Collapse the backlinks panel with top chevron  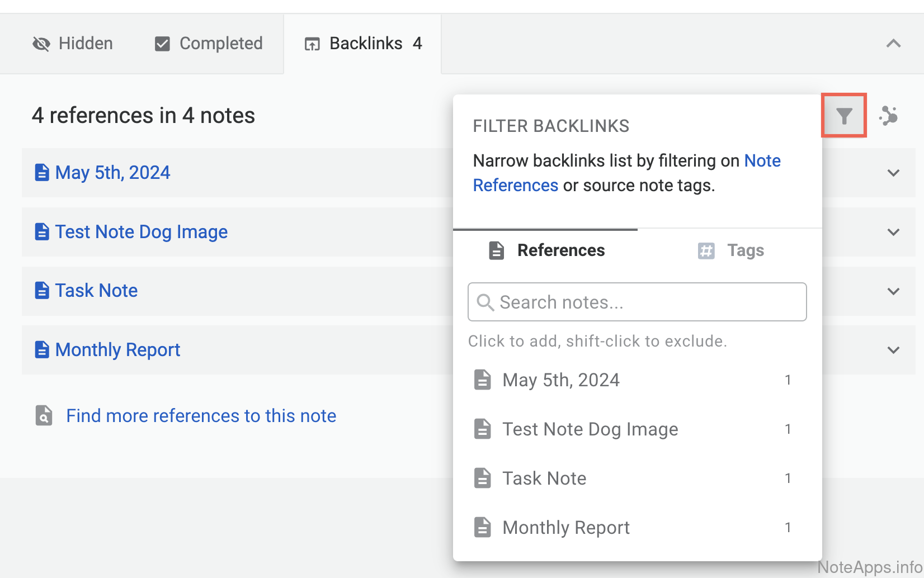coord(893,44)
